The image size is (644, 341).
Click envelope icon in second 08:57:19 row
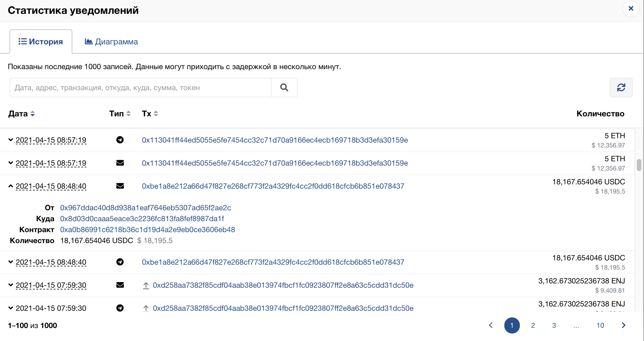coord(120,163)
